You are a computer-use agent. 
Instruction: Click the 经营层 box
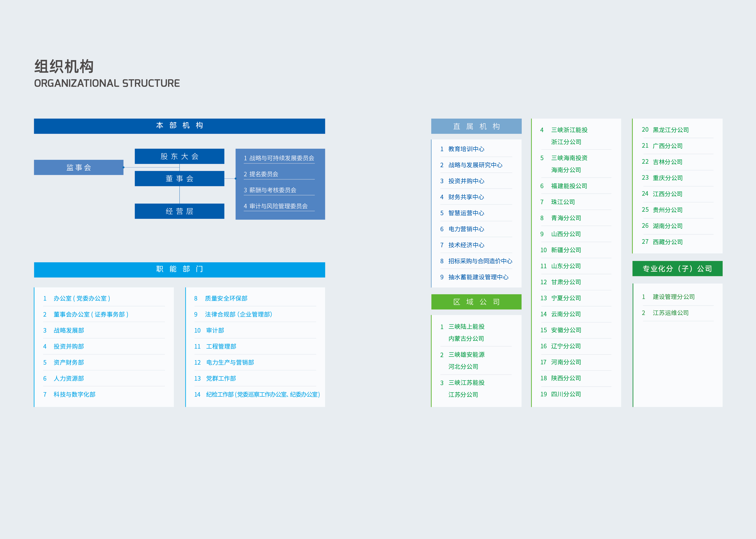tap(179, 211)
